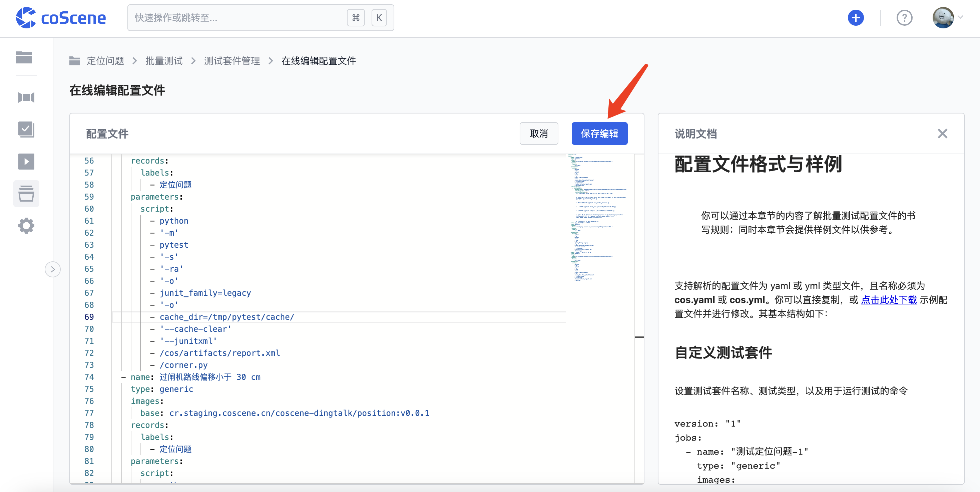Click line number 56 in the gutter
The width and height of the screenshot is (980, 492).
[x=89, y=161]
